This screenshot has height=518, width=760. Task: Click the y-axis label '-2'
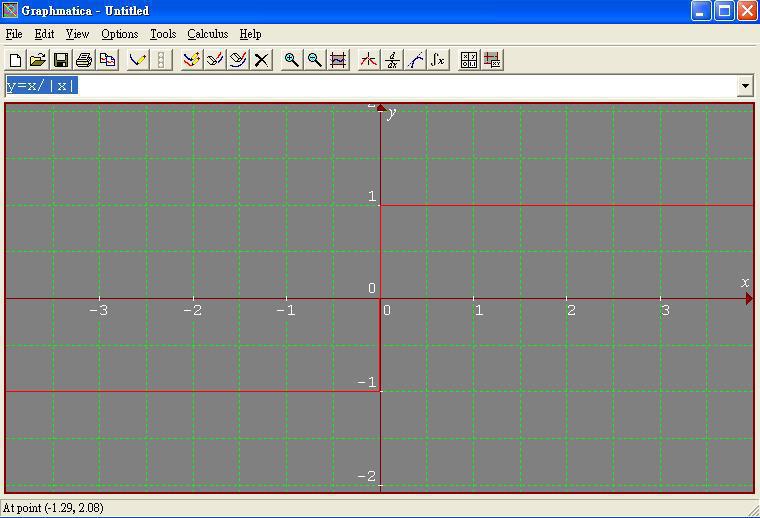367,476
